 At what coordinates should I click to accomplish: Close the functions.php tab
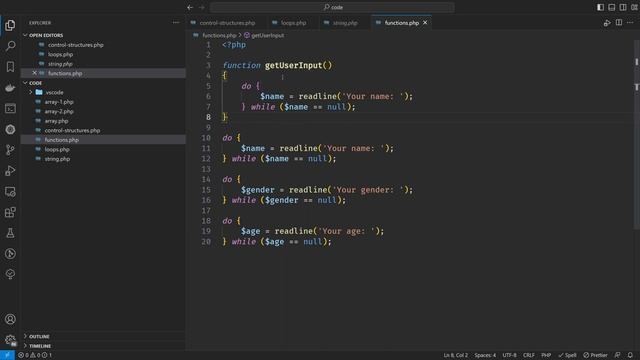pos(425,23)
